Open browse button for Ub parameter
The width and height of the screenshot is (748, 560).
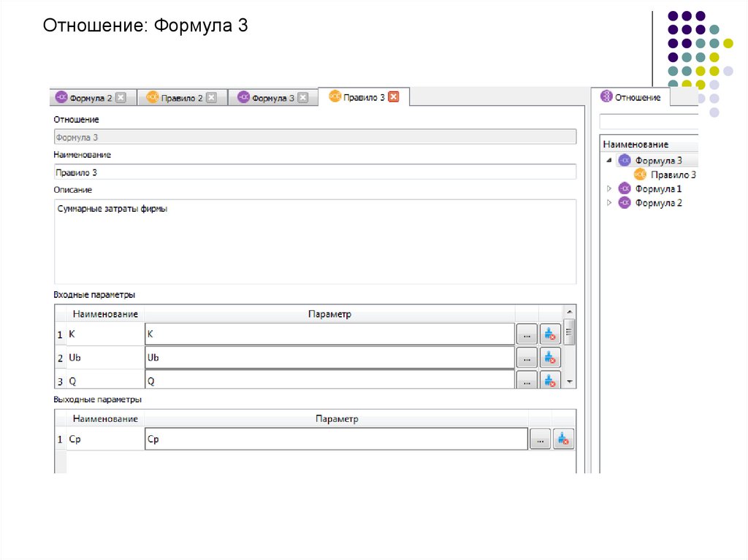pos(527,358)
